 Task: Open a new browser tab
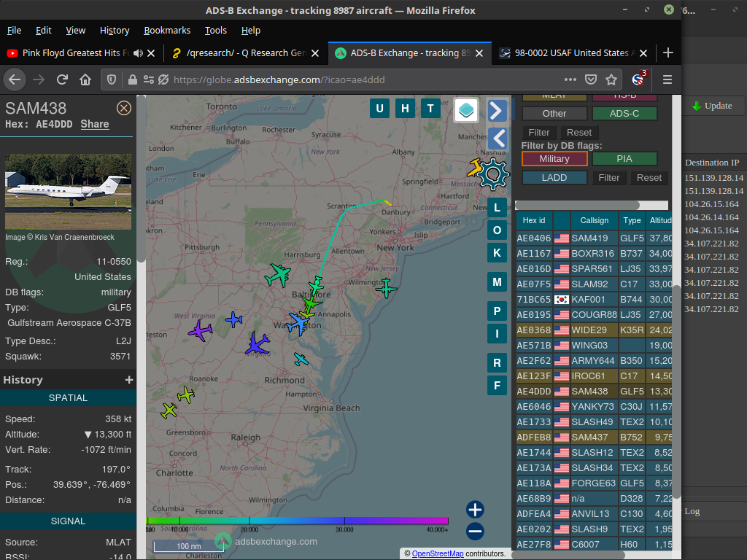[668, 52]
